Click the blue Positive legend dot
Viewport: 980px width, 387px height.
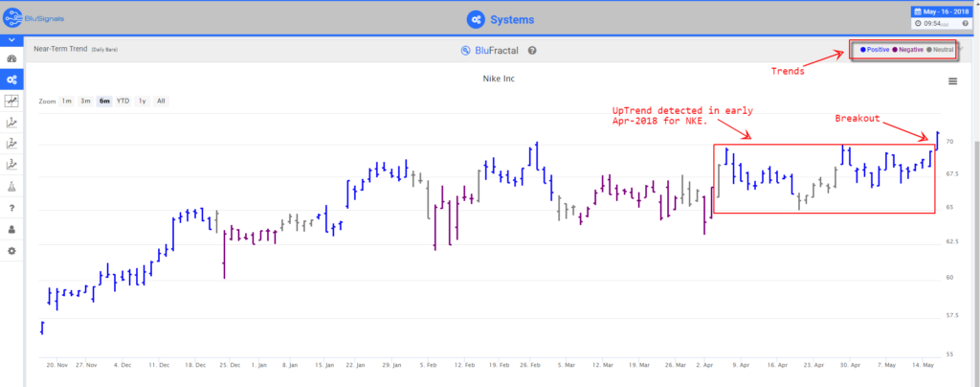[x=863, y=50]
